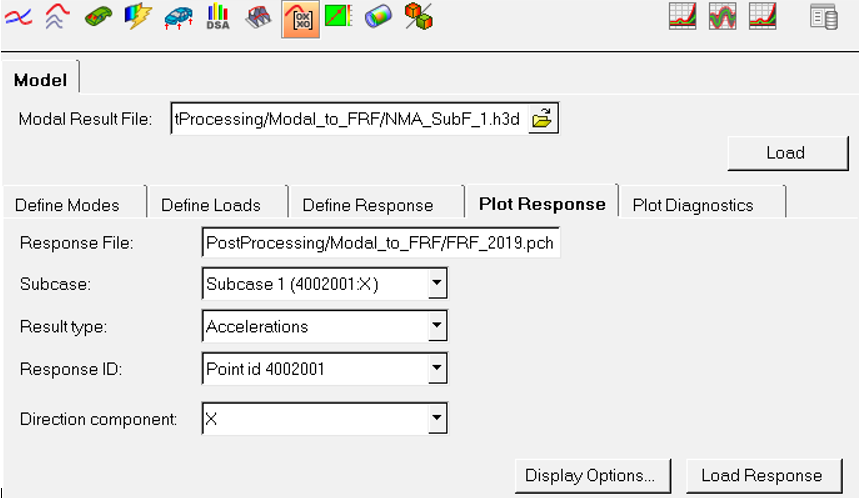Image resolution: width=859 pixels, height=498 pixels.
Task: Click into the Response File field
Action: click(380, 242)
